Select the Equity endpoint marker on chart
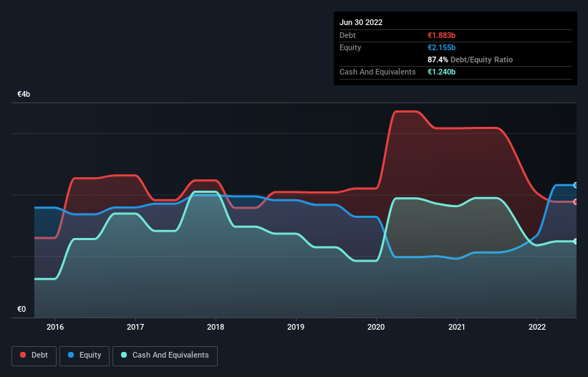 pos(576,186)
